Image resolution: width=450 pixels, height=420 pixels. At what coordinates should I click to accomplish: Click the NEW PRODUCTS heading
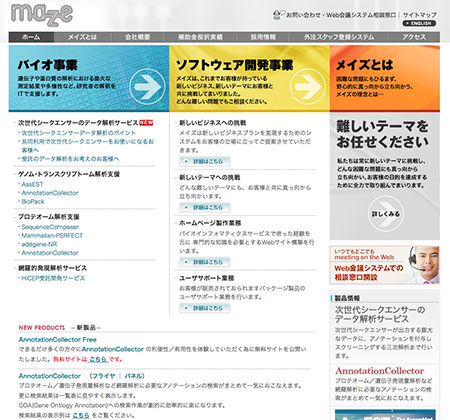42,328
